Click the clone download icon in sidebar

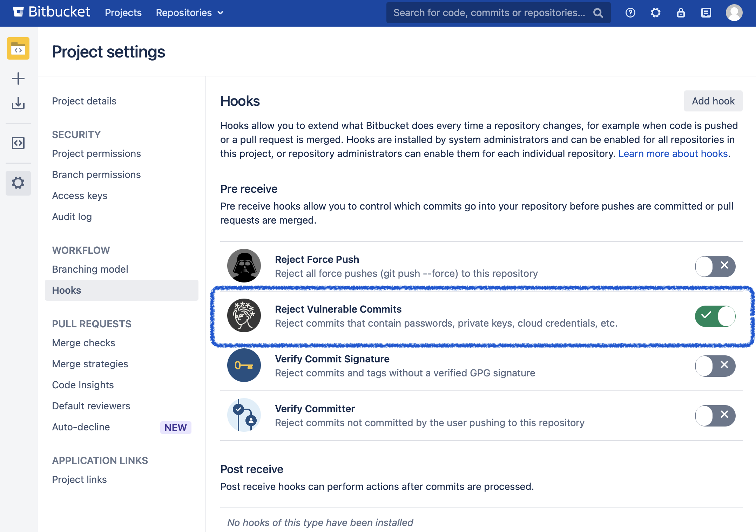click(x=18, y=103)
